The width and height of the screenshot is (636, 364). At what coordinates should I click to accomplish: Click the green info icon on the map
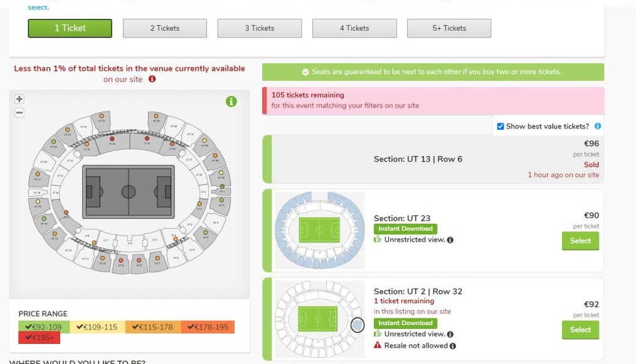231,101
